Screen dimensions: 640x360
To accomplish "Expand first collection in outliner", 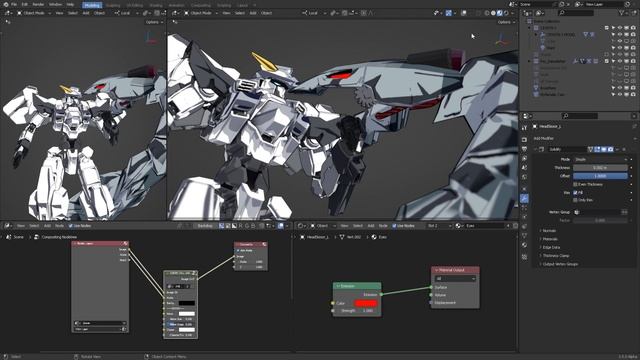I will tap(529, 28).
